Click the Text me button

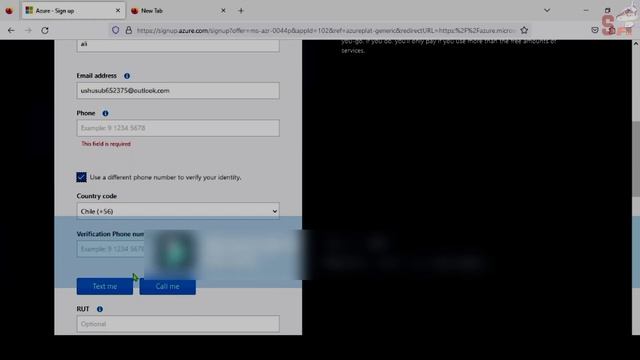point(105,286)
